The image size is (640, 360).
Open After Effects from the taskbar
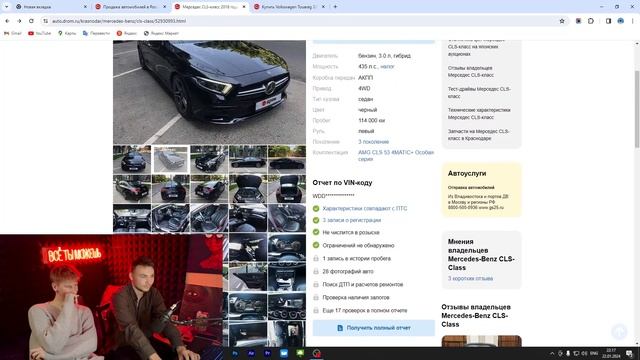[x=251, y=353]
